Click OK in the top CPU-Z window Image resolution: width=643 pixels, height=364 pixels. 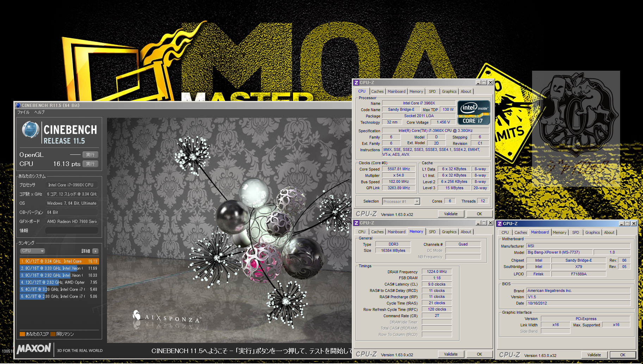(479, 214)
